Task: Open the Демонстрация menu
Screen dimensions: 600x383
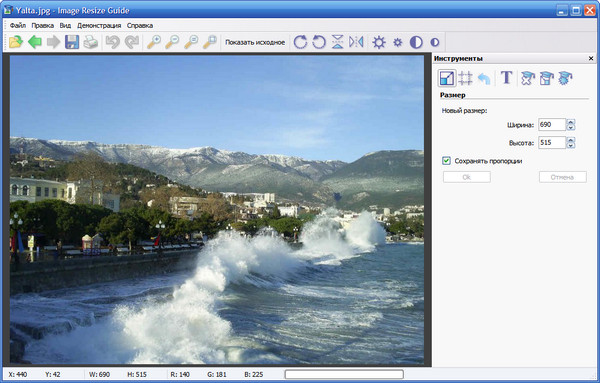Action: click(99, 25)
